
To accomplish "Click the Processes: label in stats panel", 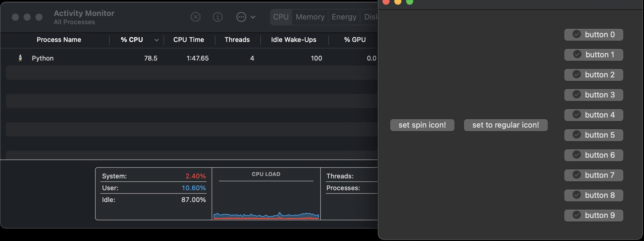I will click(343, 188).
